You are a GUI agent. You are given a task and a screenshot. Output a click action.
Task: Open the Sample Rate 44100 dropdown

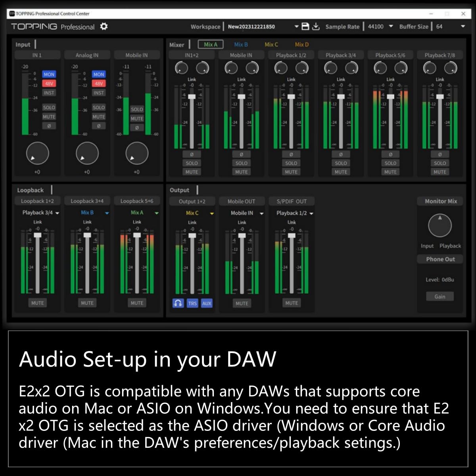pyautogui.click(x=391, y=27)
